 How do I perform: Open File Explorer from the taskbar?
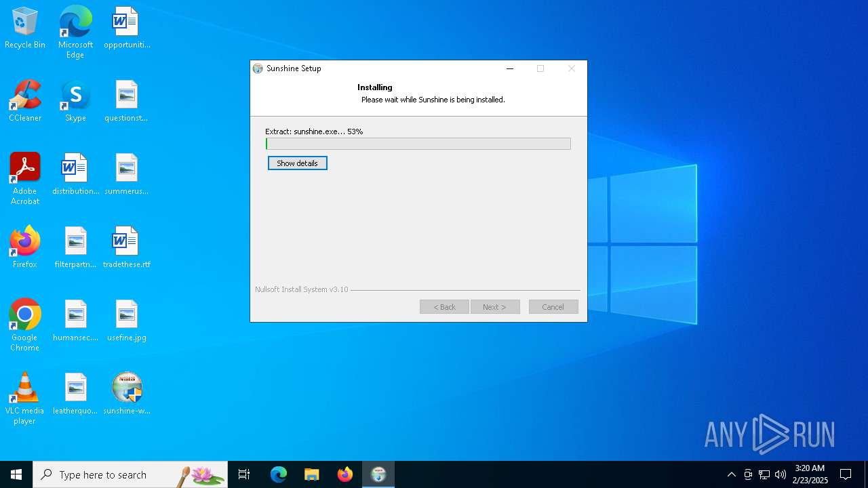point(312,474)
